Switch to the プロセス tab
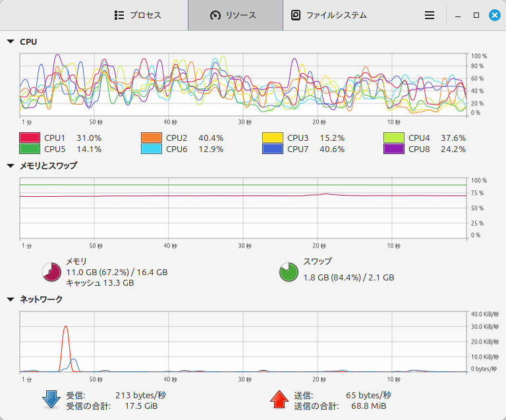Screen dimensions: 506x420 [x=137, y=15]
